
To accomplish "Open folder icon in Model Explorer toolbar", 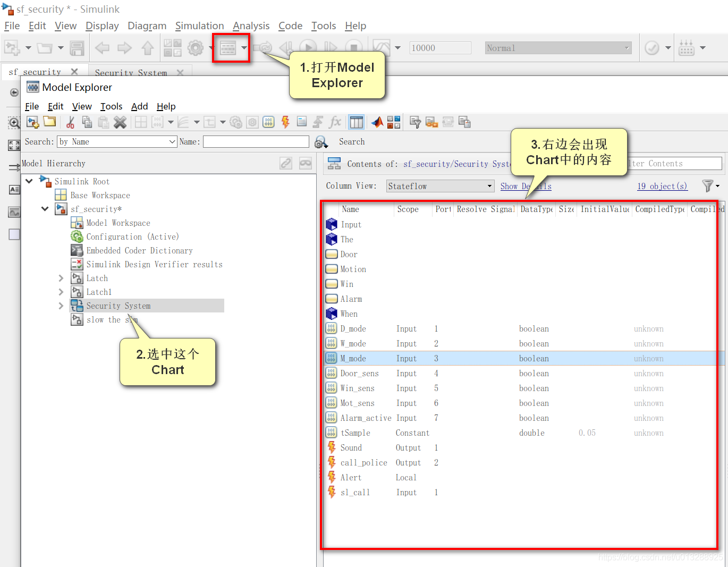I will (50, 122).
